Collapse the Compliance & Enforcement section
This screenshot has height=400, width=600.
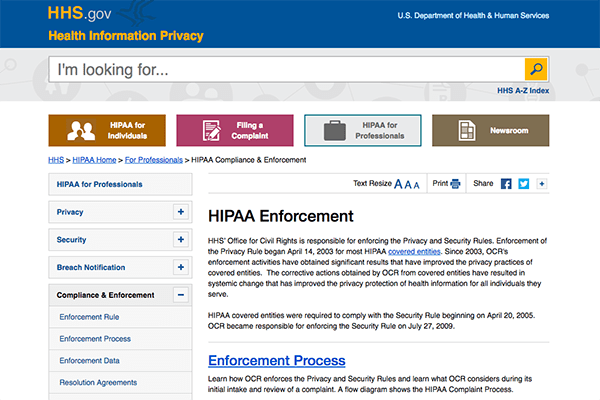point(181,295)
